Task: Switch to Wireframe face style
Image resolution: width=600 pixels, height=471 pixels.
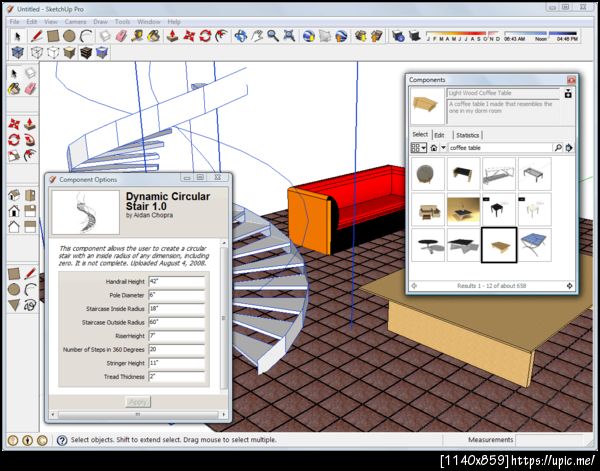Action: (x=37, y=52)
